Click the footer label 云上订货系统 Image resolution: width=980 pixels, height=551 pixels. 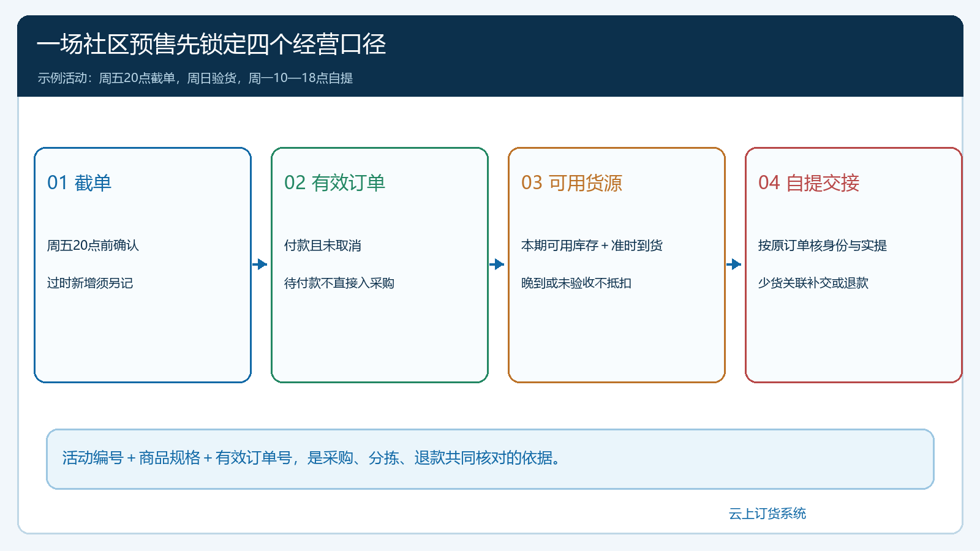click(x=767, y=514)
